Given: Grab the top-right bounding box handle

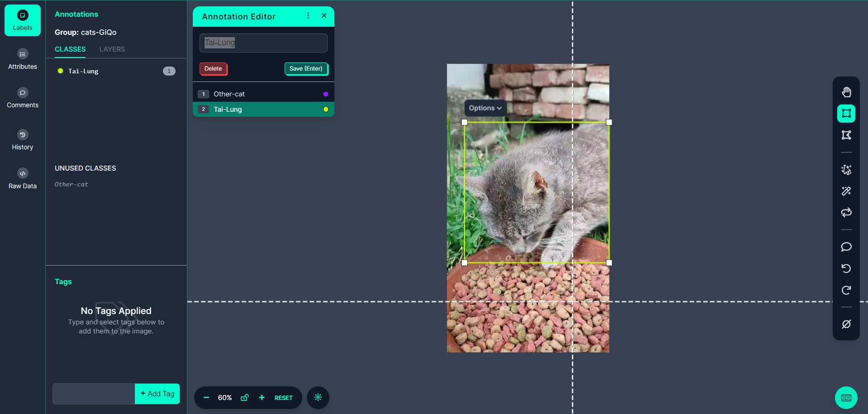Looking at the screenshot, I should pos(609,122).
